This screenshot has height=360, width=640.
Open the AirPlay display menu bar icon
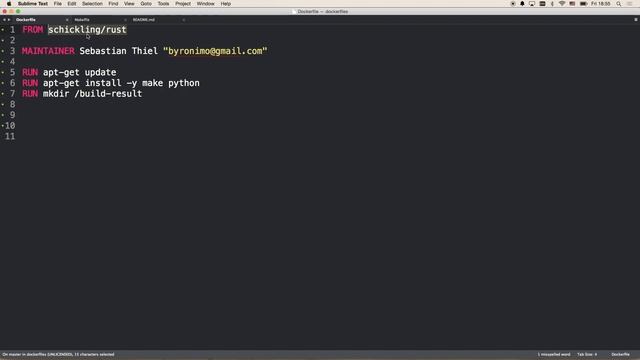pos(532,4)
